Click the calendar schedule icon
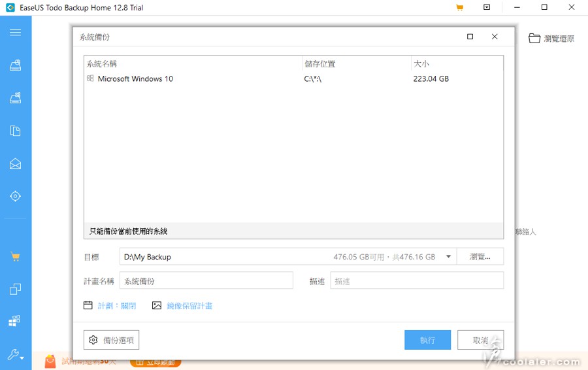 88,305
